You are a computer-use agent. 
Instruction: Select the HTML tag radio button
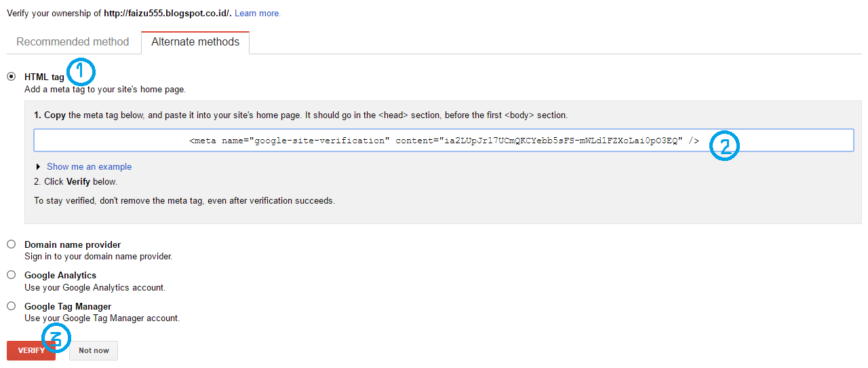[12, 77]
